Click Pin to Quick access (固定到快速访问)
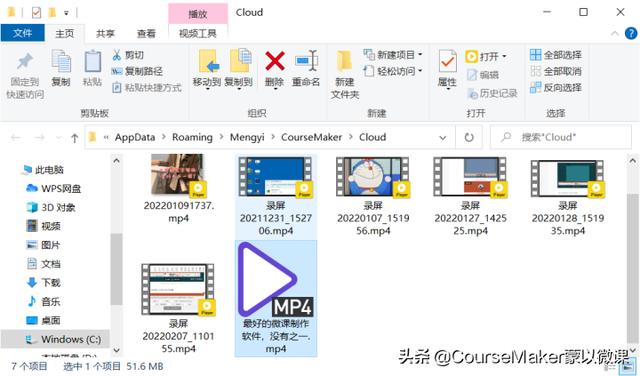This screenshot has height=376, width=640. tap(25, 76)
